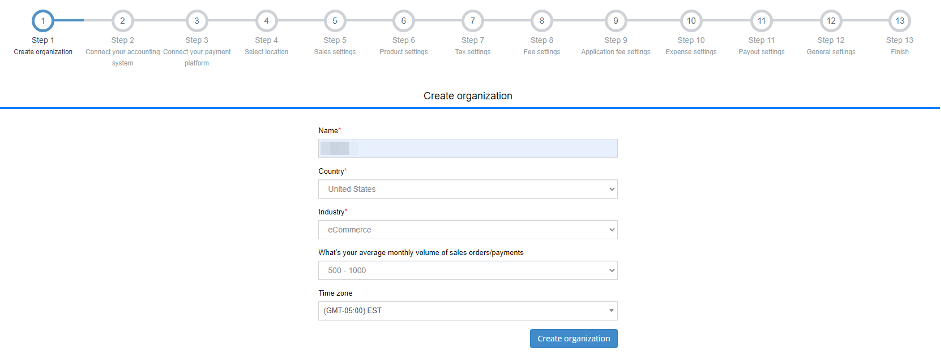Click the Step 1 Create organization circle
The height and width of the screenshot is (360, 941).
43,21
